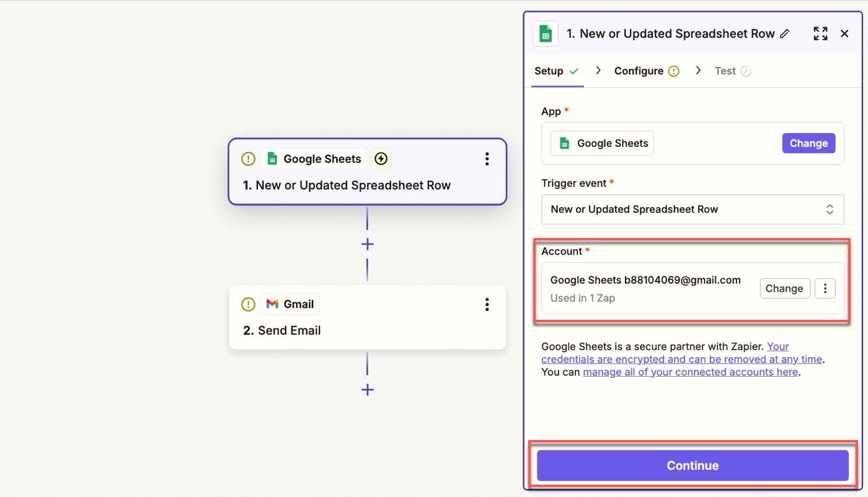Open the Google Sheets step three-dot menu
868x497 pixels.
(x=487, y=159)
